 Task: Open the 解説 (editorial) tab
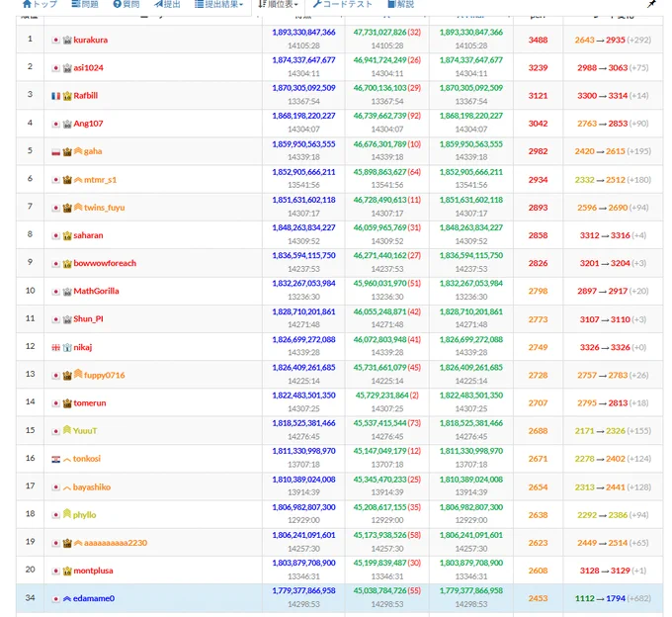[400, 4]
